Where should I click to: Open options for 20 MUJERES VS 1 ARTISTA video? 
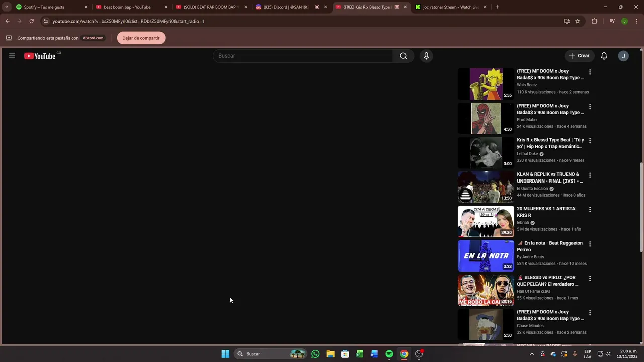[590, 210]
